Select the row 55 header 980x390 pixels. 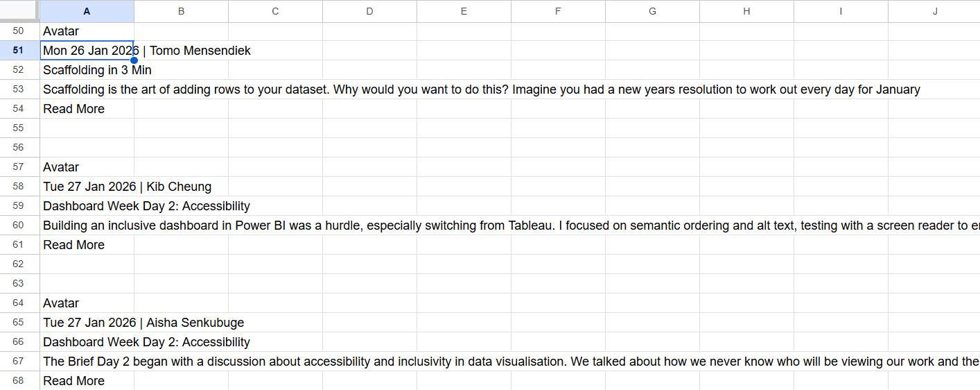[19, 128]
